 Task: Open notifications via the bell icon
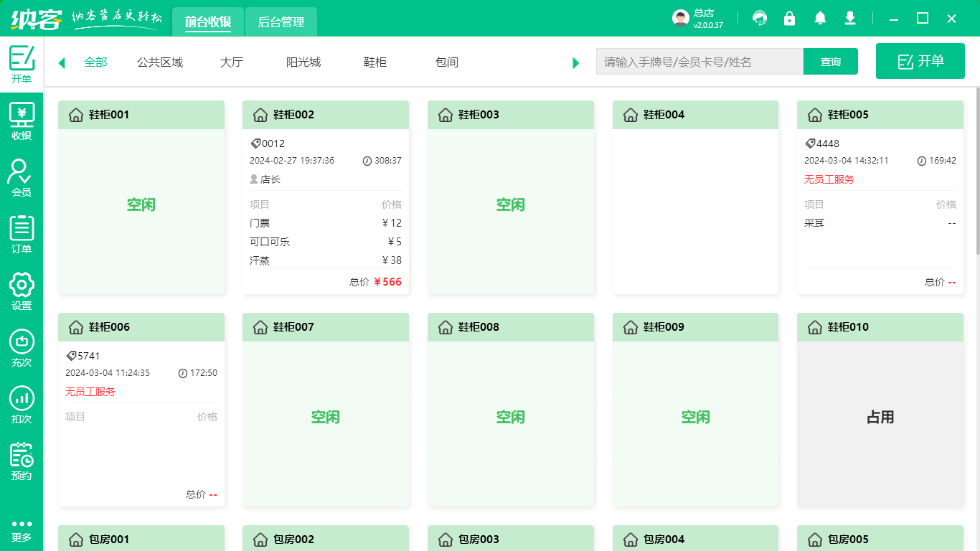click(820, 18)
